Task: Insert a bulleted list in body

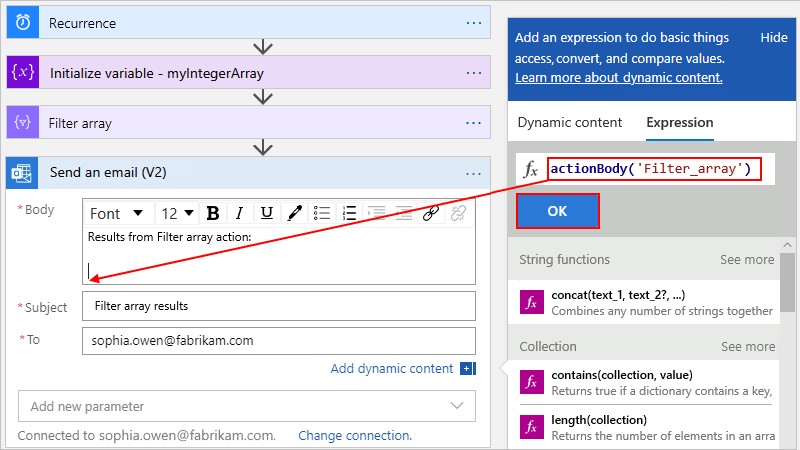Action: 322,213
